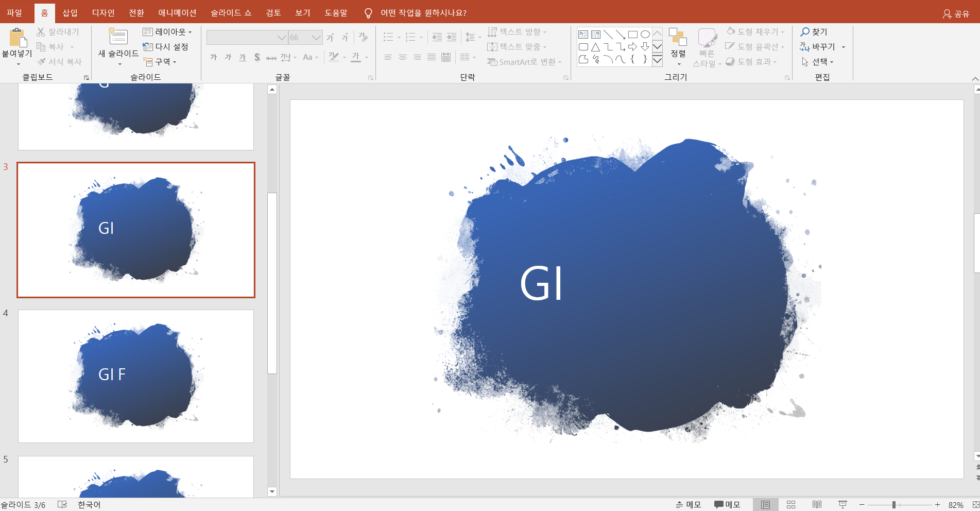The image size is (980, 511).
Task: Select the Rectangle shape in gallery
Action: 633,35
